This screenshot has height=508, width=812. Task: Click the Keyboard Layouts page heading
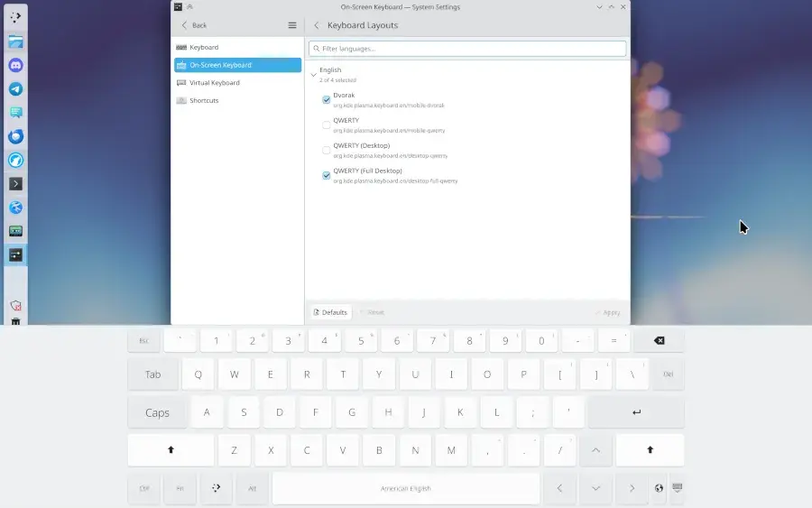(x=363, y=25)
